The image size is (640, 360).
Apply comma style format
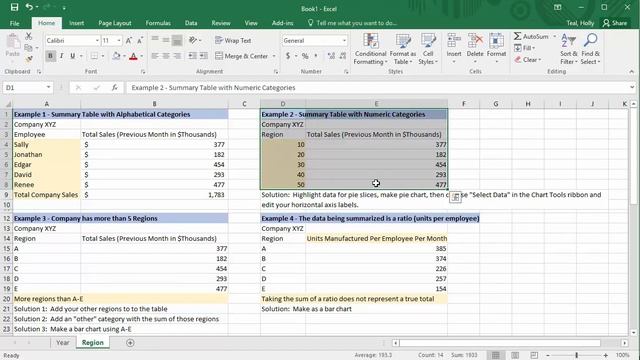pos(316,56)
